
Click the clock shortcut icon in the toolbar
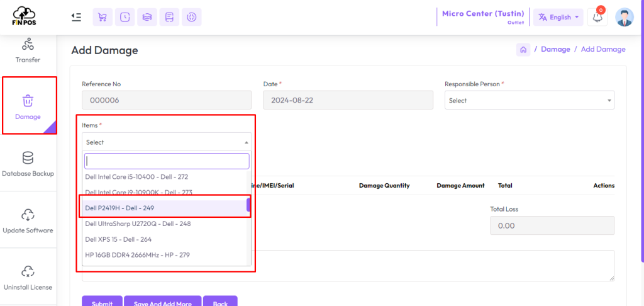click(125, 17)
